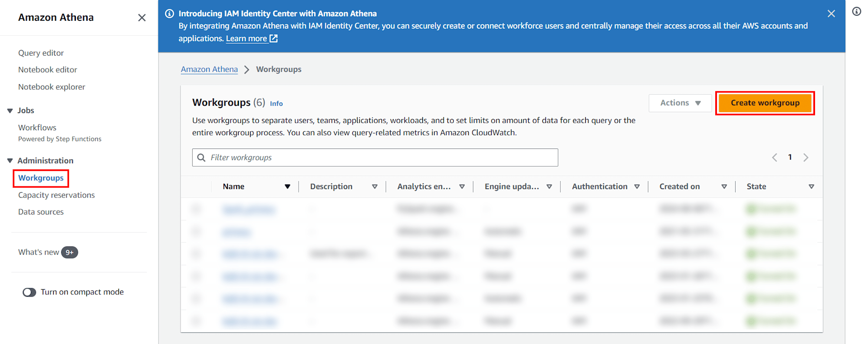This screenshot has height=344, width=868.
Task: Open the second workgroup name link
Action: (x=237, y=232)
